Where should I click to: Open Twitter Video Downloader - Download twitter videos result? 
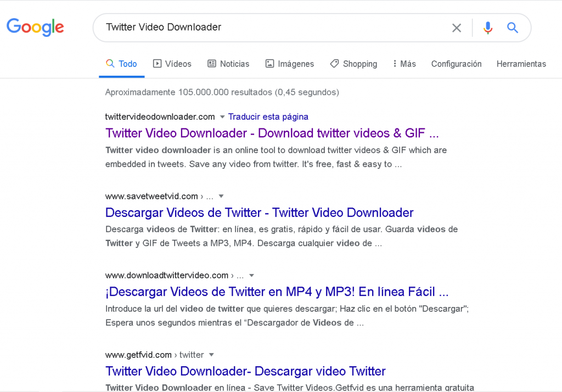(272, 133)
